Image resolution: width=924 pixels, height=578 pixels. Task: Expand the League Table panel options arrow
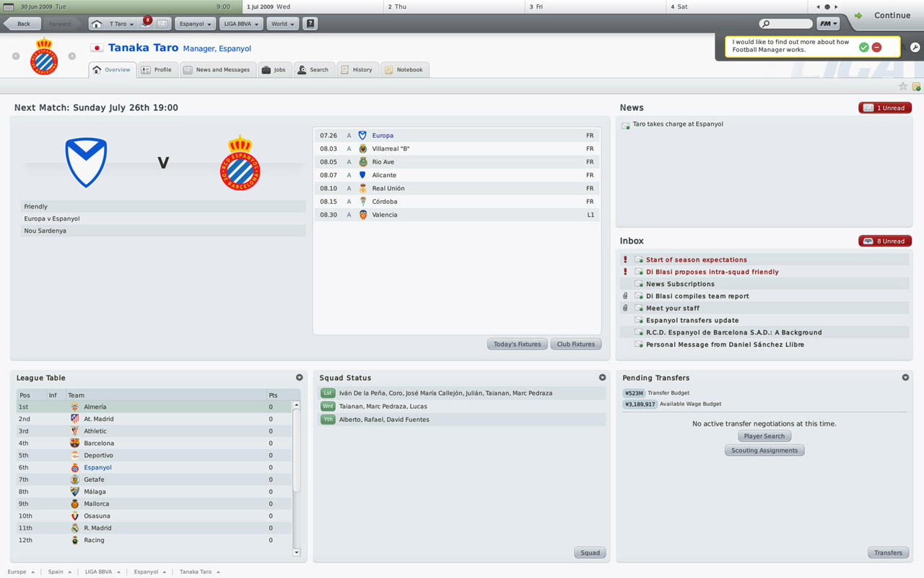[x=299, y=377]
